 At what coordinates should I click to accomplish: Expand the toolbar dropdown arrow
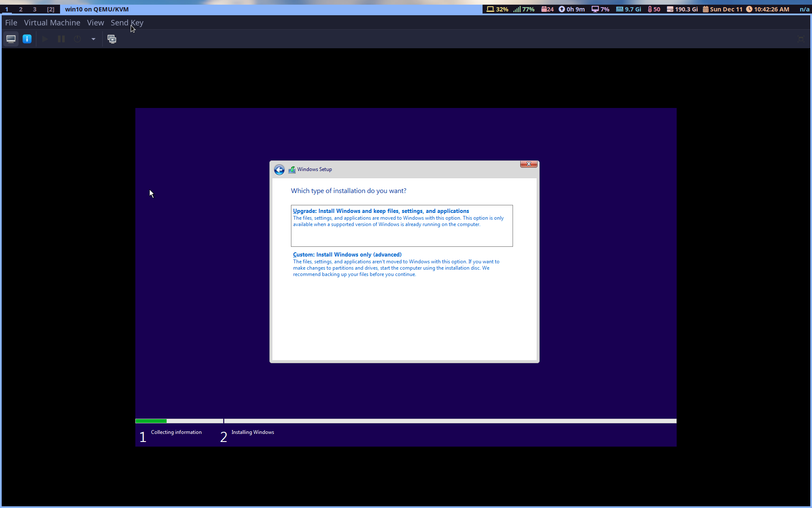(x=93, y=39)
